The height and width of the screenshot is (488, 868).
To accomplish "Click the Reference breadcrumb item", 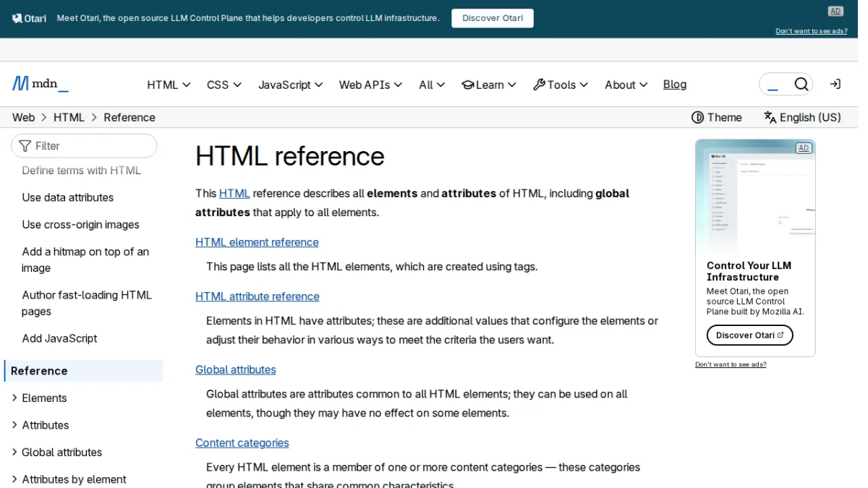I will [129, 117].
